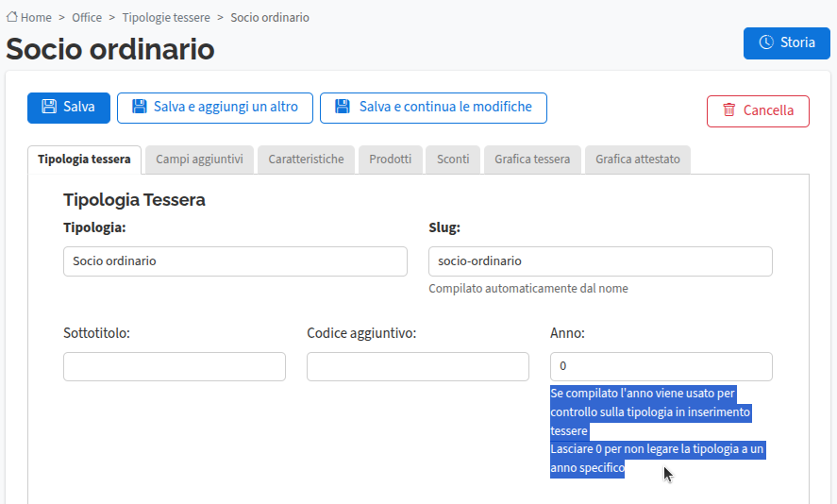Click disk icon on Salva e aggiungi un altro
Image resolution: width=837 pixels, height=504 pixels.
(140, 108)
